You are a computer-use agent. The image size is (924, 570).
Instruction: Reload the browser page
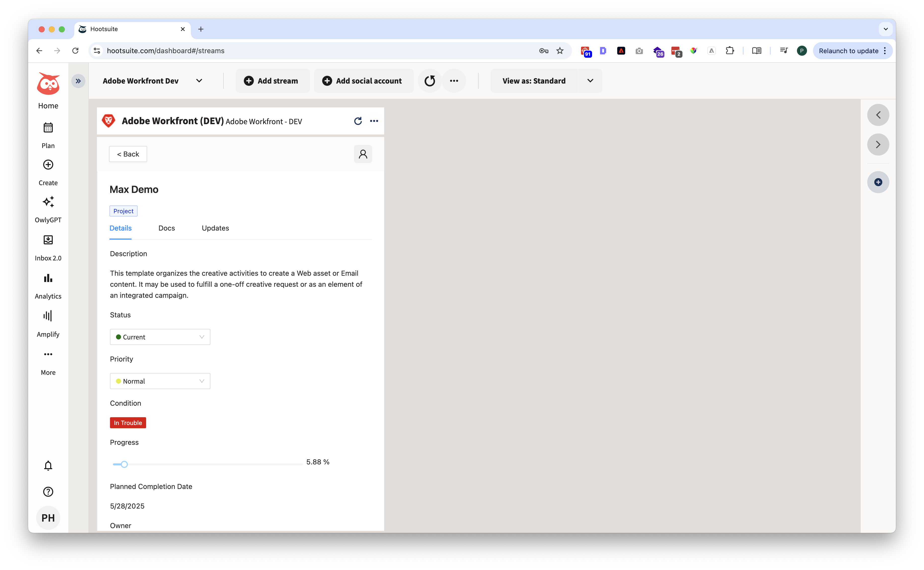point(76,51)
